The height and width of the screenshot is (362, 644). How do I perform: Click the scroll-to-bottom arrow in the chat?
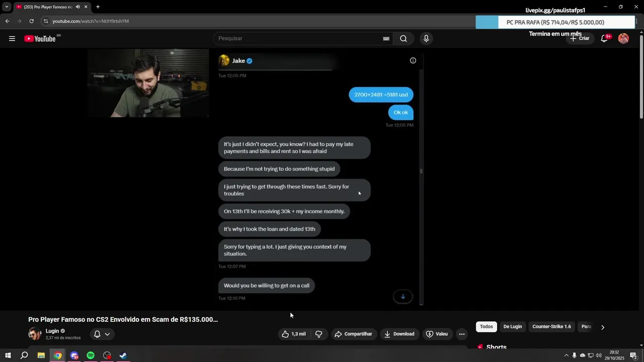[403, 297]
